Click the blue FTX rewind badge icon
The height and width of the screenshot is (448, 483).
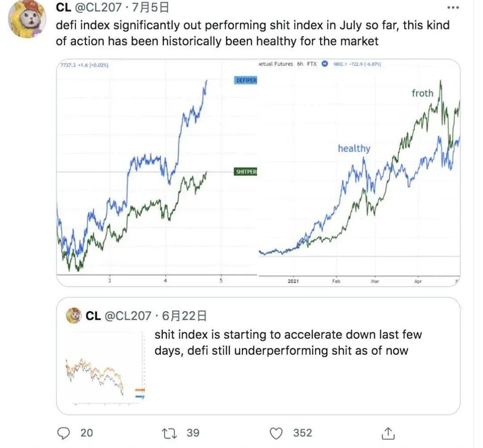325,64
